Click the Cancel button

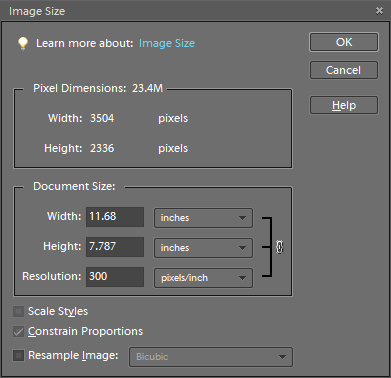pos(344,70)
